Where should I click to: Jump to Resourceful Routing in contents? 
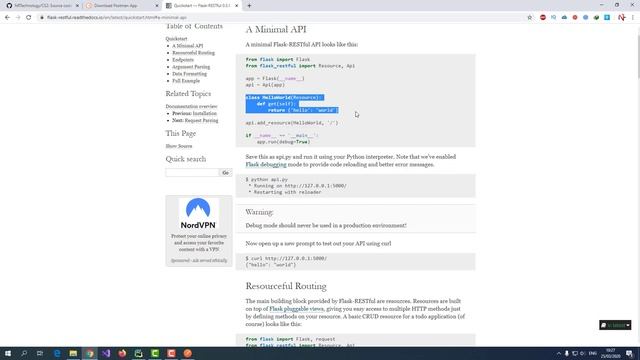[x=193, y=53]
